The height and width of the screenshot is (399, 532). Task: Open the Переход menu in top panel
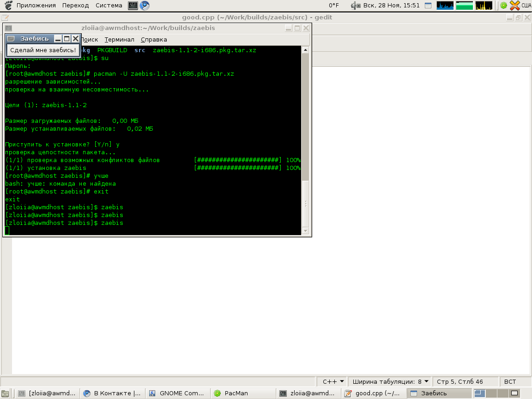point(75,6)
